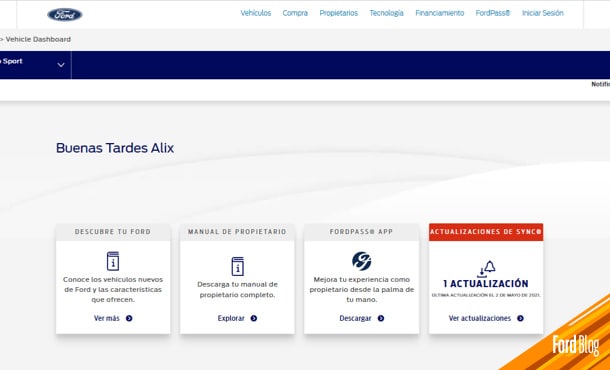Click the arrow icon next to Ver actualizaciones

520,318
